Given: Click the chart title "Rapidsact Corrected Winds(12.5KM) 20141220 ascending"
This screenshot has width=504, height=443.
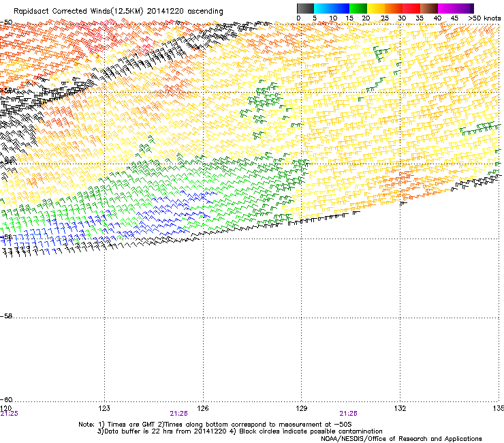Looking at the screenshot, I should (119, 12).
